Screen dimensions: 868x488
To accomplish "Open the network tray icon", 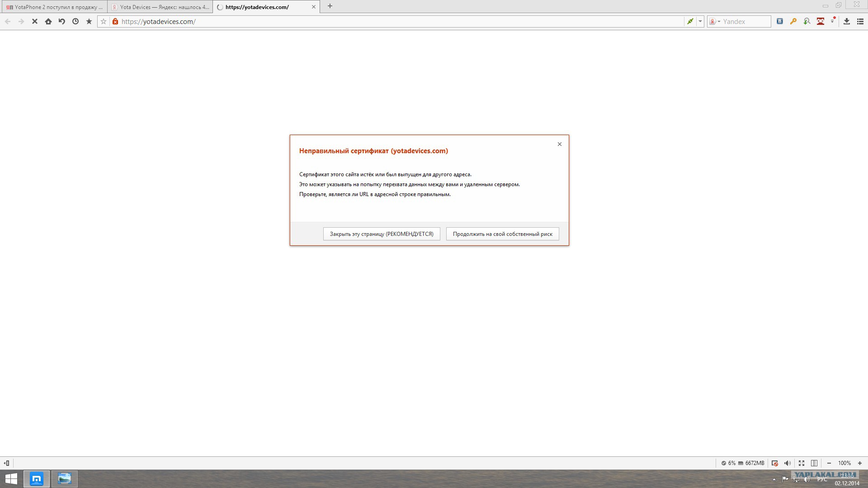I will (x=796, y=479).
